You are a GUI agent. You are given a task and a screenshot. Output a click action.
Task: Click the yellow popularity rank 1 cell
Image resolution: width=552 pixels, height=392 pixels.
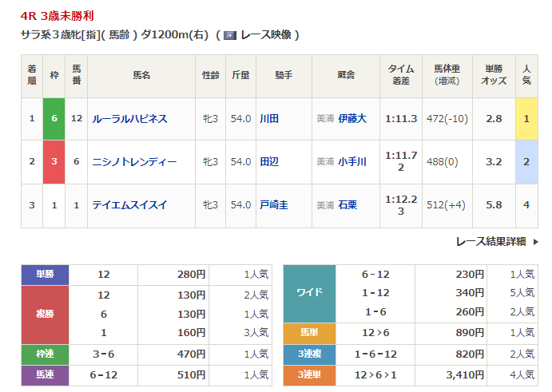(x=526, y=119)
